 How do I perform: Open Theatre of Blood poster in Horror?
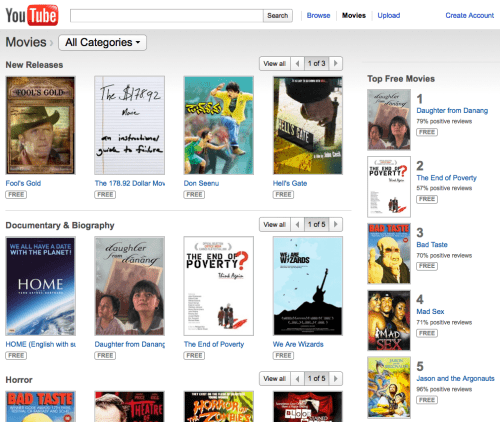[x=130, y=407]
